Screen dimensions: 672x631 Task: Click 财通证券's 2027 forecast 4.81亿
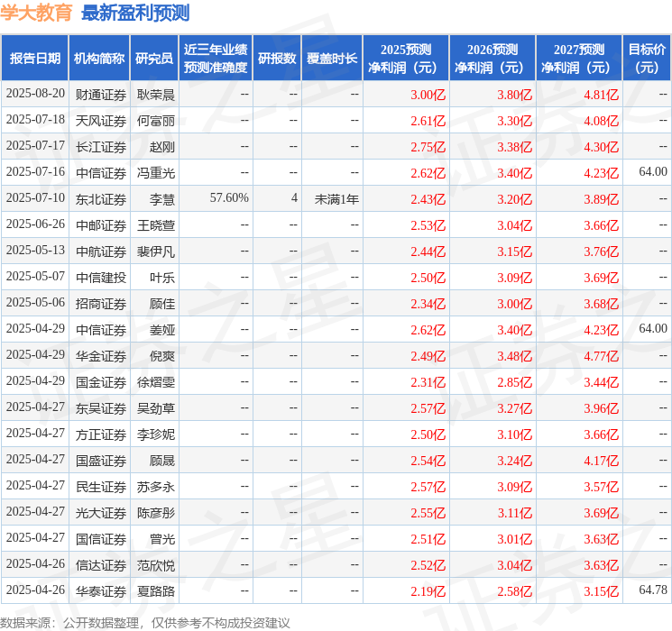pyautogui.click(x=602, y=95)
